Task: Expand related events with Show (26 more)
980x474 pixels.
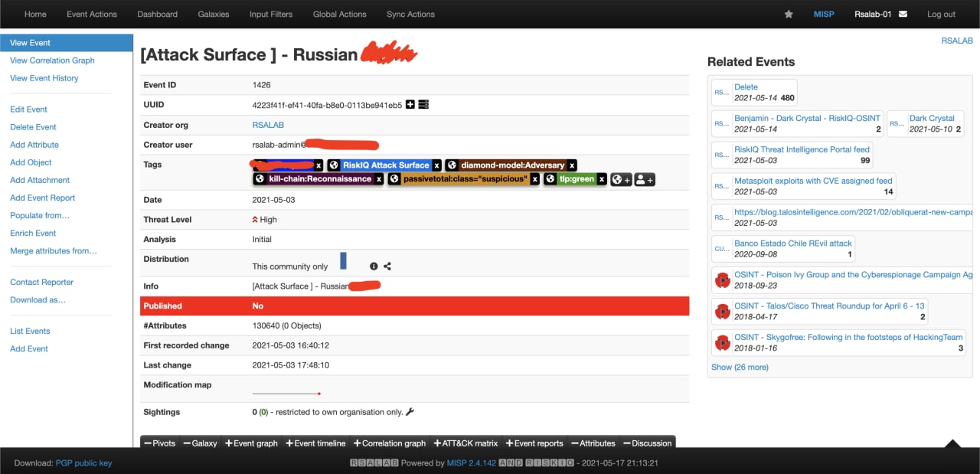Action: tap(740, 367)
